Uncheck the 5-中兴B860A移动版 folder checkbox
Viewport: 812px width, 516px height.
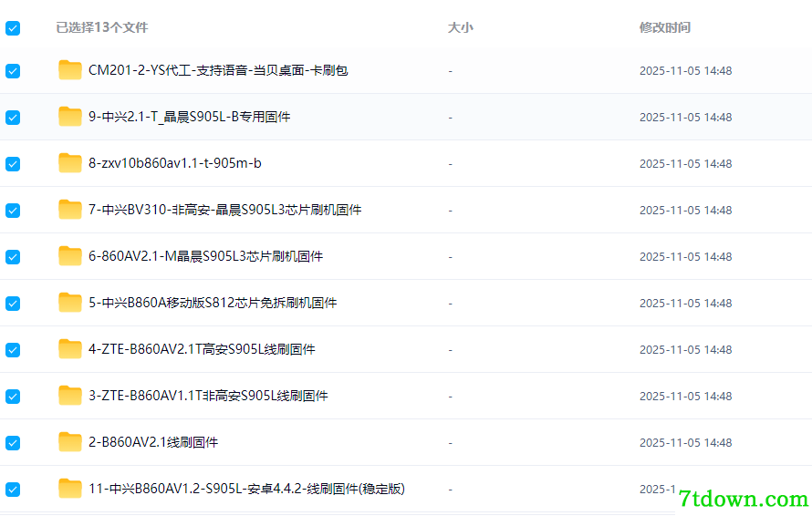coord(13,304)
